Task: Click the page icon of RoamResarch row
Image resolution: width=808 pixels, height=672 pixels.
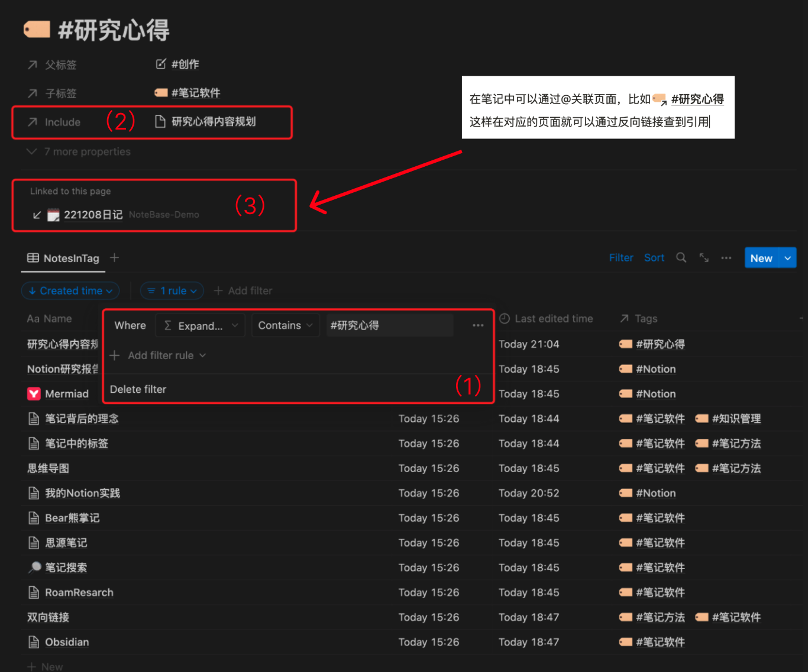Action: [34, 593]
